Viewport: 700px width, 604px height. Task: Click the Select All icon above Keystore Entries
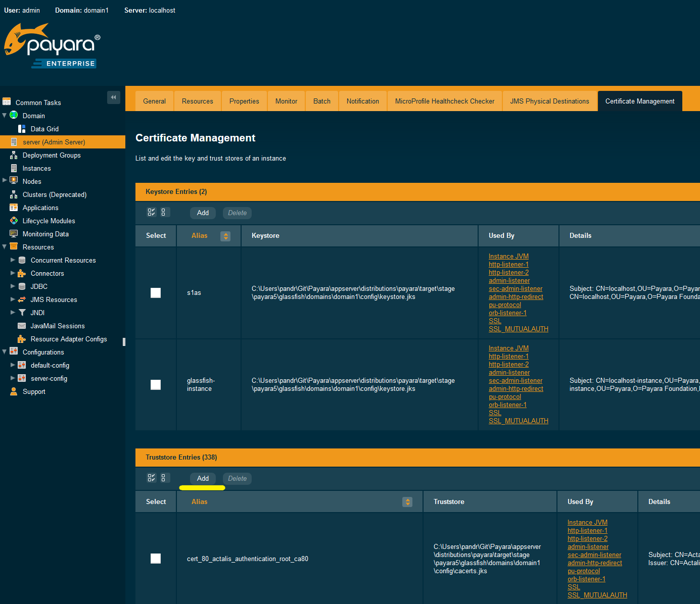pyautogui.click(x=151, y=212)
